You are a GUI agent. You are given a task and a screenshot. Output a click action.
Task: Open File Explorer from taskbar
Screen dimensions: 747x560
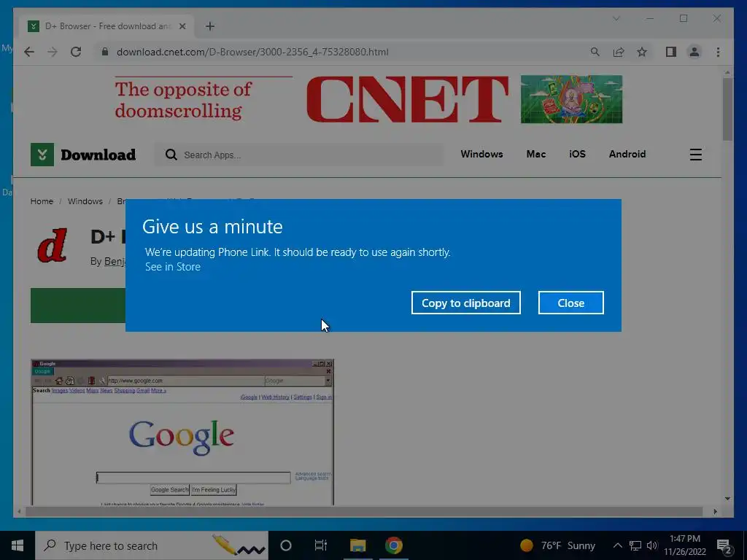(x=357, y=545)
